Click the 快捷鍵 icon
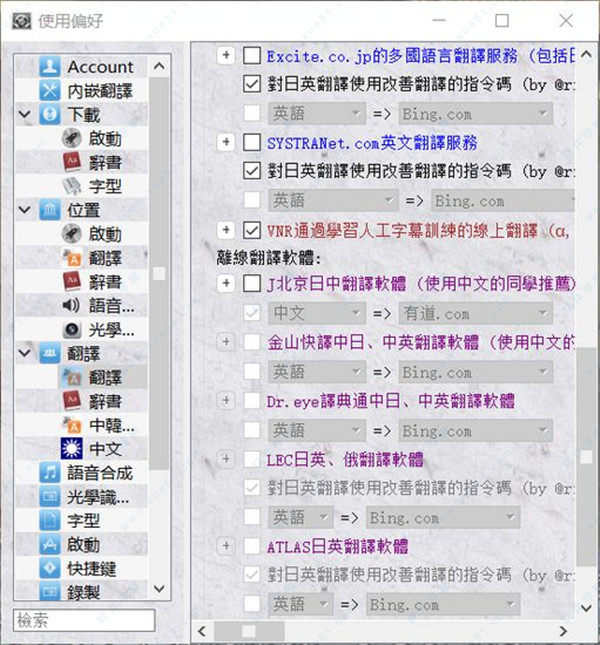The width and height of the screenshot is (600, 645). click(x=50, y=568)
